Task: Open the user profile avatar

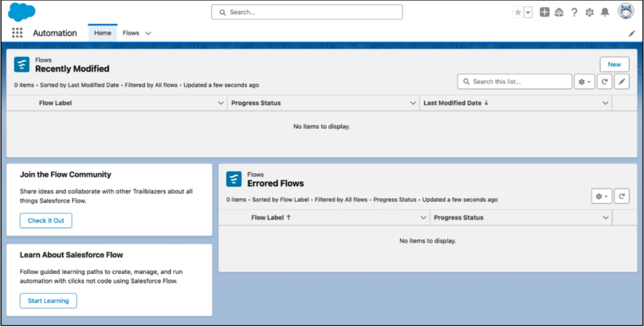Action: pyautogui.click(x=626, y=12)
